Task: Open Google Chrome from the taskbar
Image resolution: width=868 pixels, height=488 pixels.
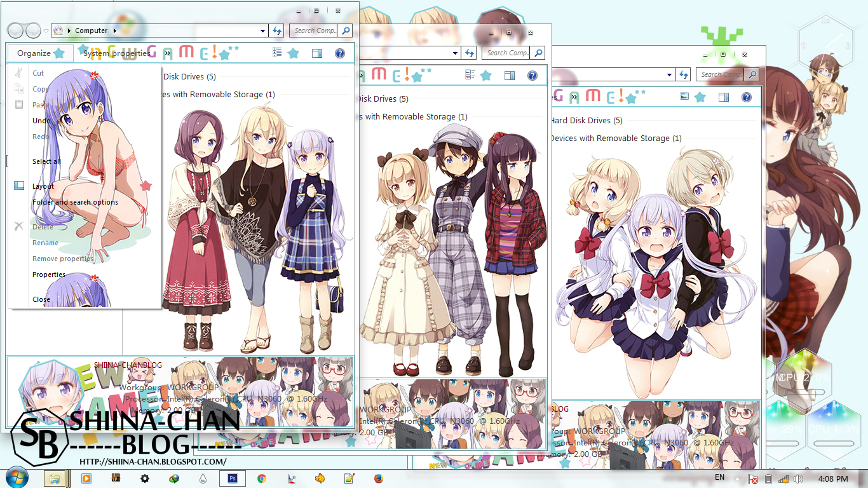Action: 261,478
